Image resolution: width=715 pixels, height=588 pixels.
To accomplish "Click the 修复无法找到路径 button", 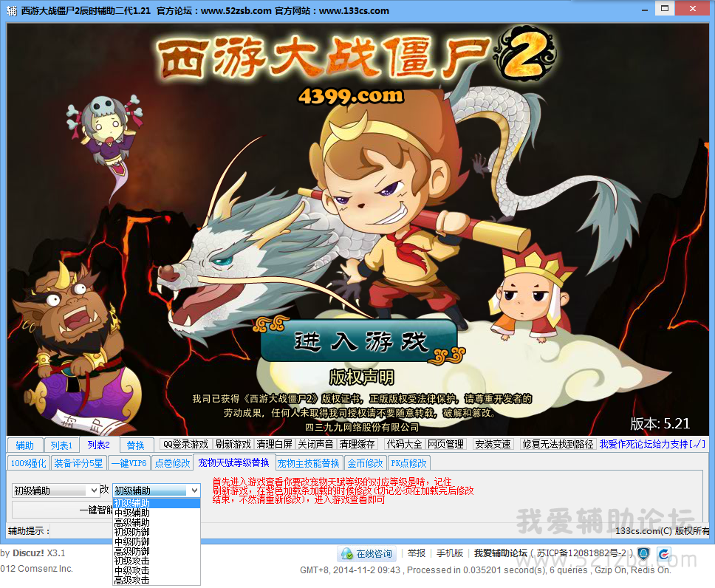I will [x=558, y=444].
